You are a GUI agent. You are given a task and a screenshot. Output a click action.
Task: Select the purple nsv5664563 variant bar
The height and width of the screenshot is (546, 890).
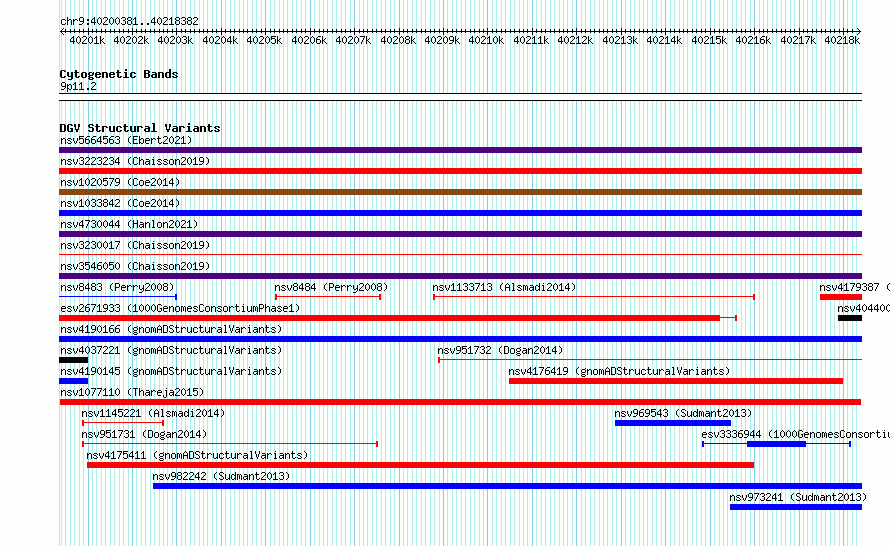(460, 150)
